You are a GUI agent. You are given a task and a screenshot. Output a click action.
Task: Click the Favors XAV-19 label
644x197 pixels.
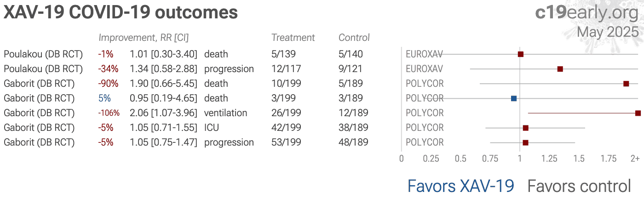pyautogui.click(x=461, y=186)
